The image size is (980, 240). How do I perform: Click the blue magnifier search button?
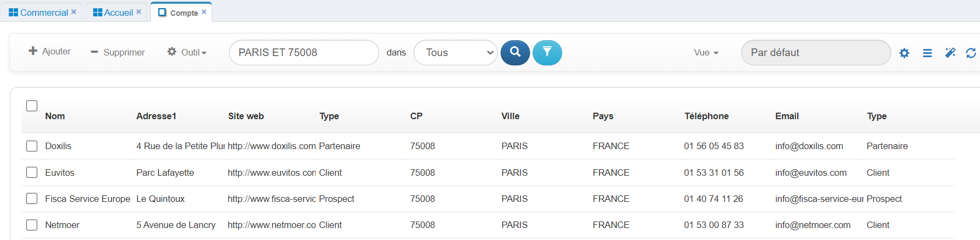[x=515, y=53]
